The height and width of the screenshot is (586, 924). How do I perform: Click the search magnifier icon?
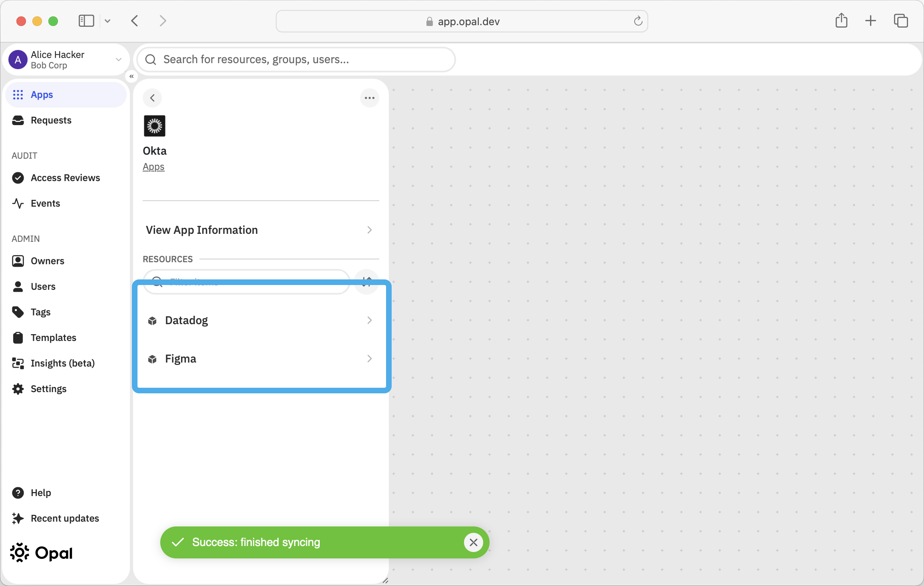[151, 60]
